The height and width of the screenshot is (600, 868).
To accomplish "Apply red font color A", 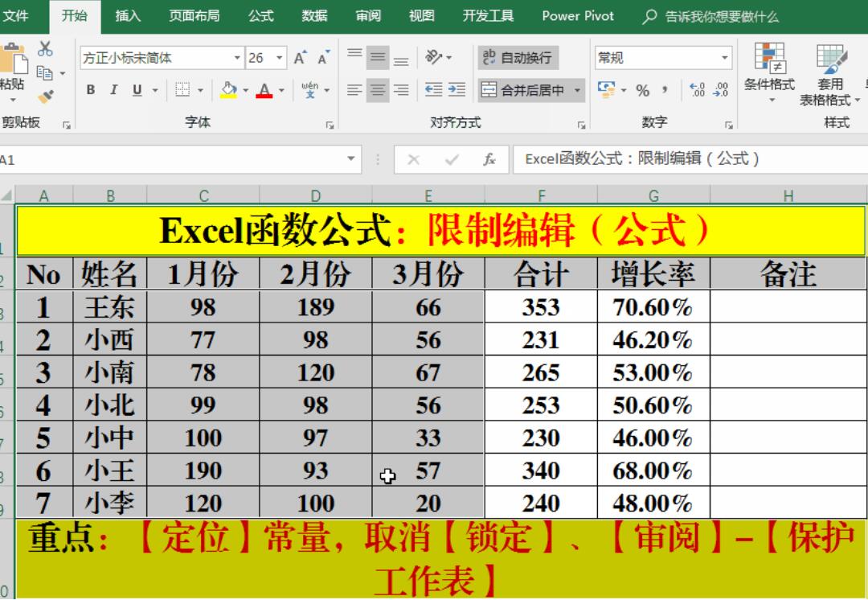I will (264, 90).
